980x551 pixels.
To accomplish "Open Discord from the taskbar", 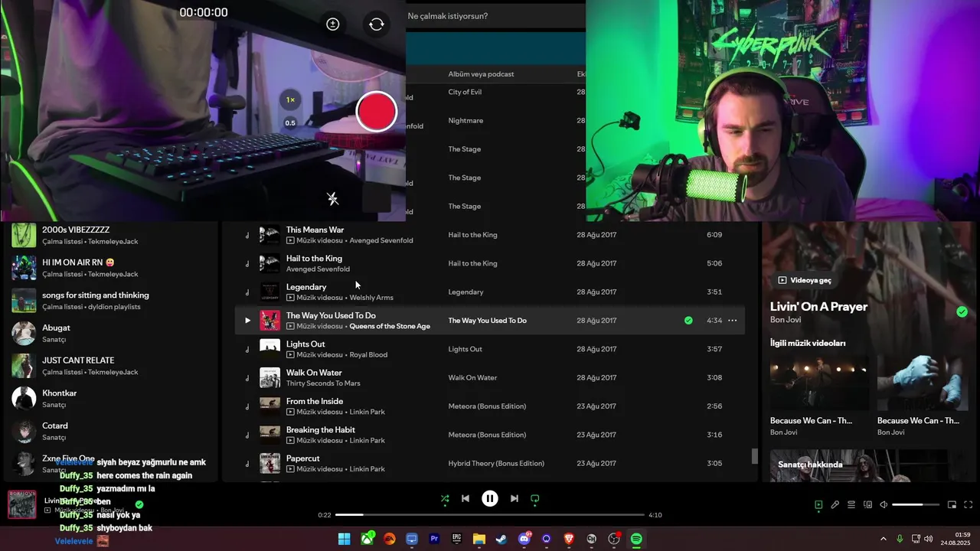I will coord(524,539).
